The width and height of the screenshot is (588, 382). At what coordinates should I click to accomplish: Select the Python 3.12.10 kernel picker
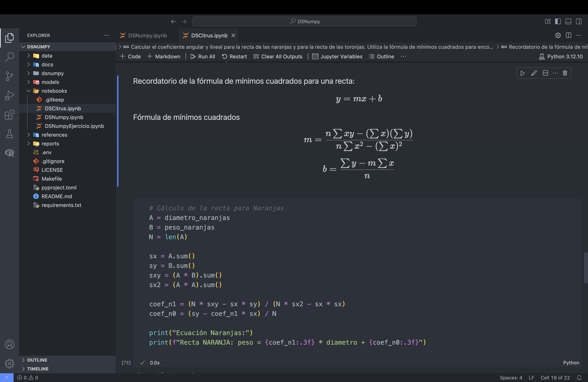561,57
